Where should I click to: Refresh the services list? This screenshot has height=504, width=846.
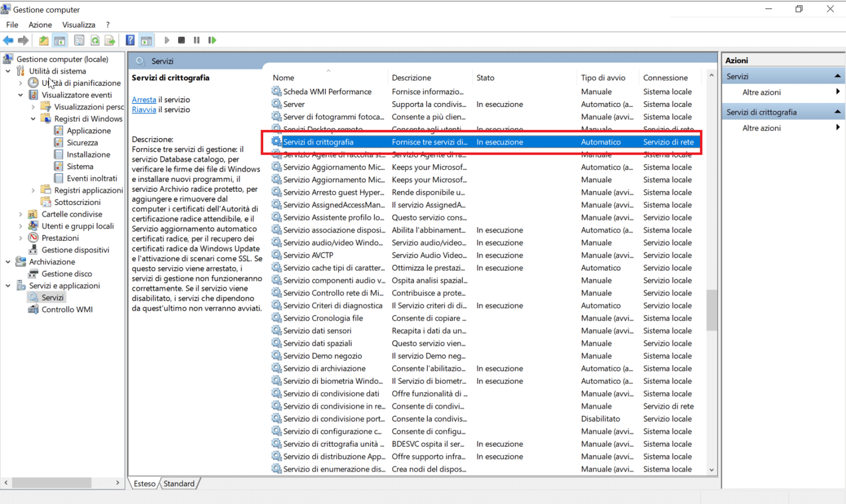click(x=95, y=40)
